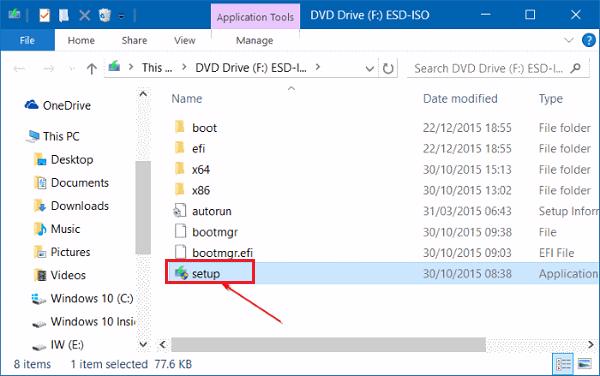Sort by the Date modified column header
The image size is (600, 376).
[x=460, y=99]
